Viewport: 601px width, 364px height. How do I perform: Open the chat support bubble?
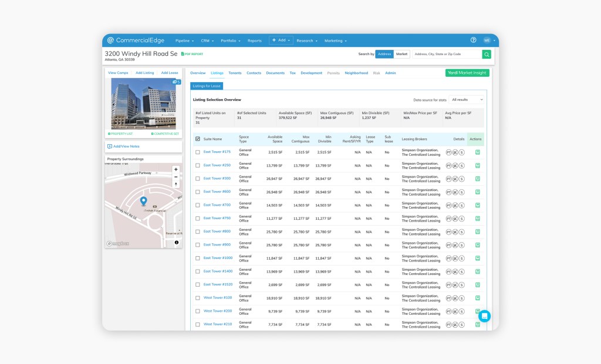click(x=484, y=316)
